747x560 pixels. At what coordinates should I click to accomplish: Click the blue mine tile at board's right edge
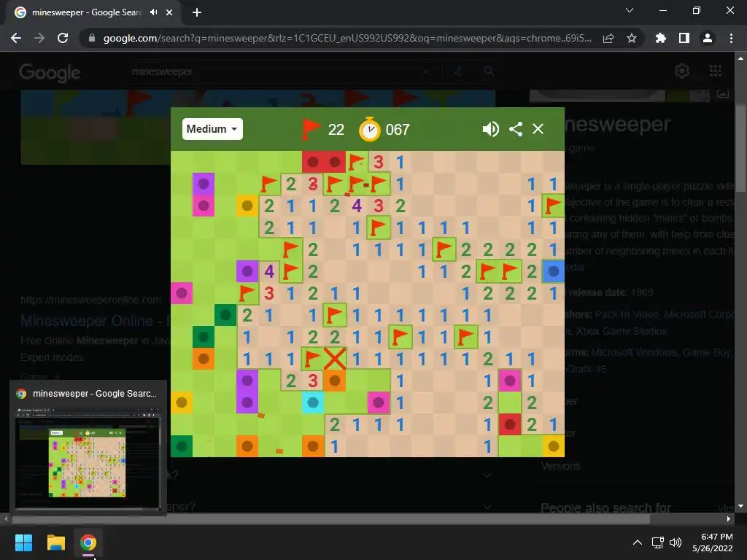[554, 271]
